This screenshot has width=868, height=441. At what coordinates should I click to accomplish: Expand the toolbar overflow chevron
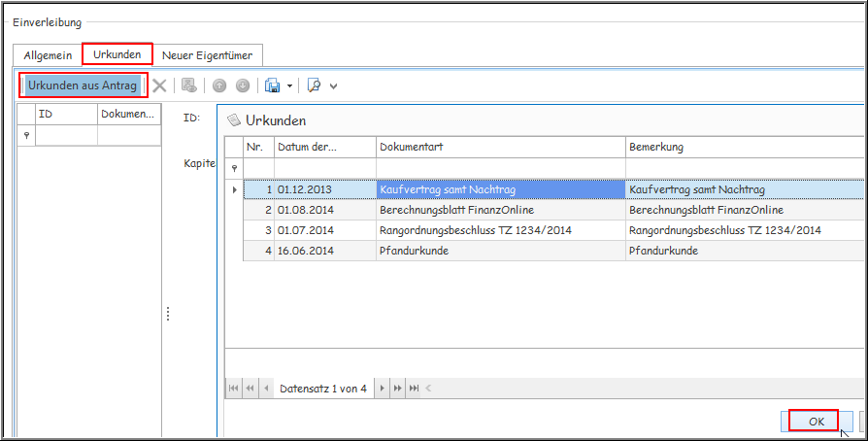334,85
